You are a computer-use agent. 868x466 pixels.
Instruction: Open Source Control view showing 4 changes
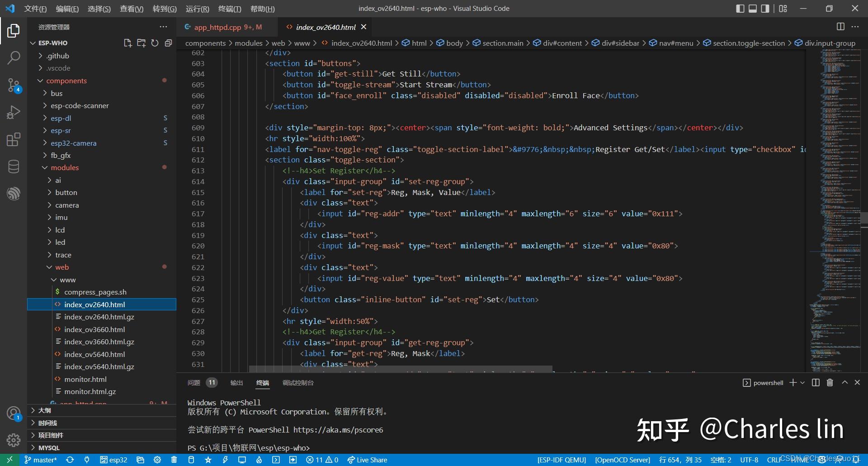pos(14,85)
